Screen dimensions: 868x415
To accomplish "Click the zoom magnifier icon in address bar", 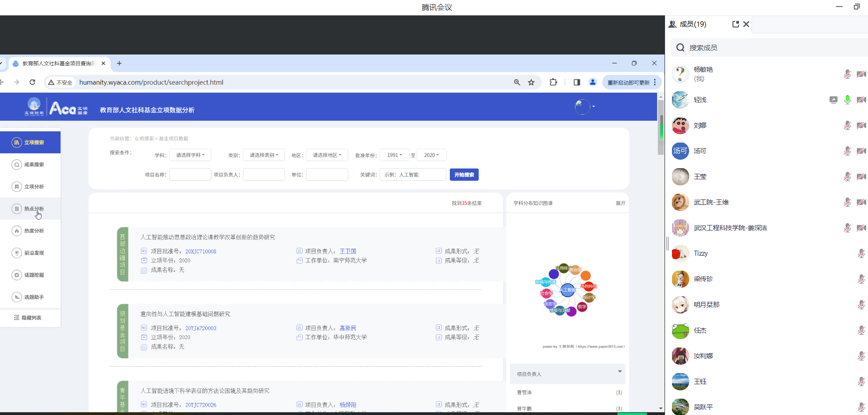I will click(517, 82).
